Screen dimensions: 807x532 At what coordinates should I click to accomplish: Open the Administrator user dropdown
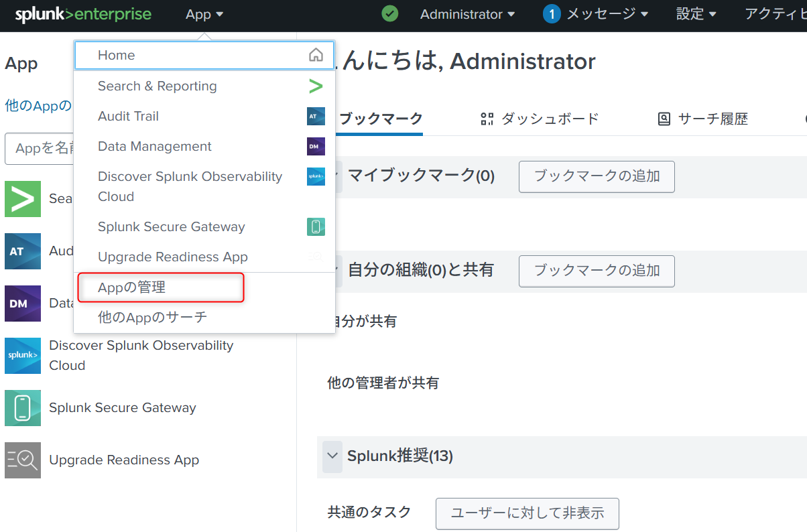tap(467, 15)
